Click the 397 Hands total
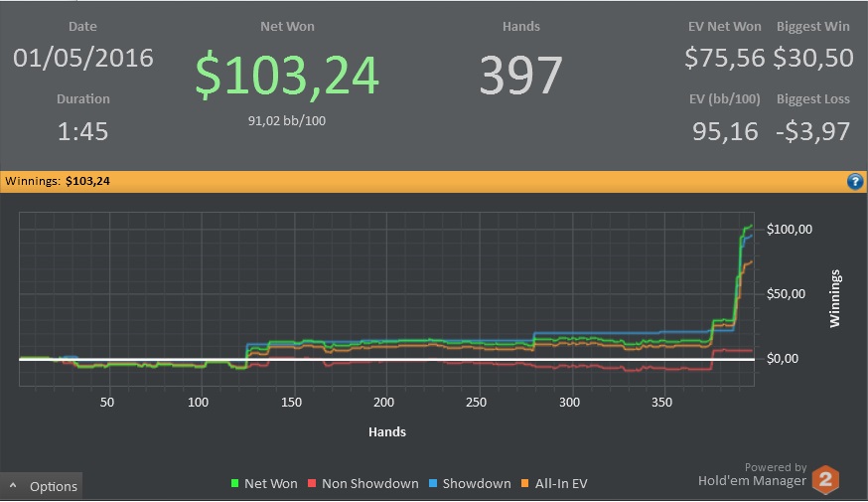868x502 pixels. pos(521,76)
